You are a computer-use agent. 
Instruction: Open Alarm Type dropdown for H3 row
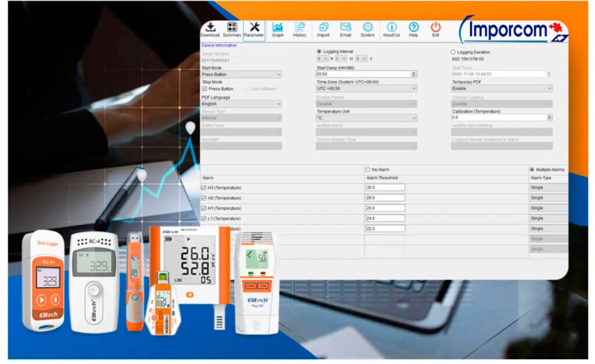(549, 188)
